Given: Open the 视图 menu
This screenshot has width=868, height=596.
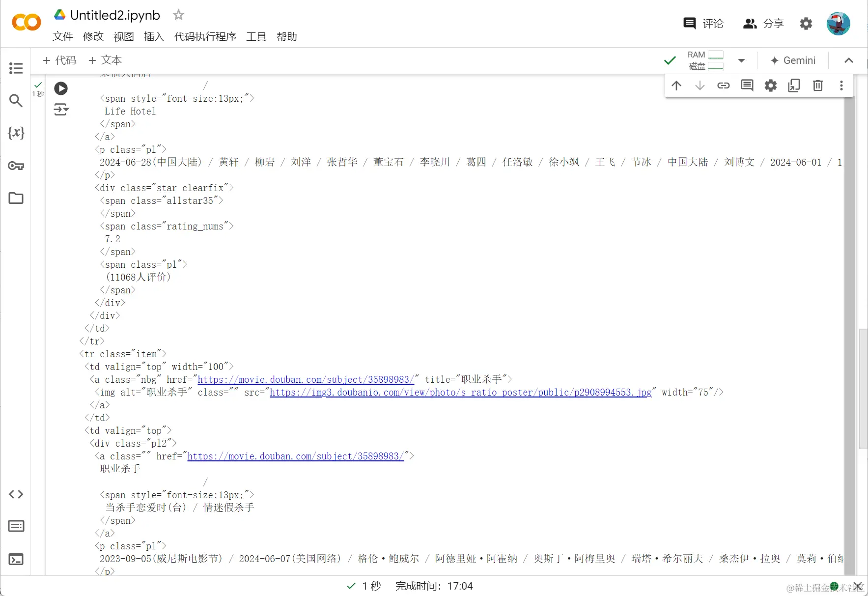Looking at the screenshot, I should point(124,37).
